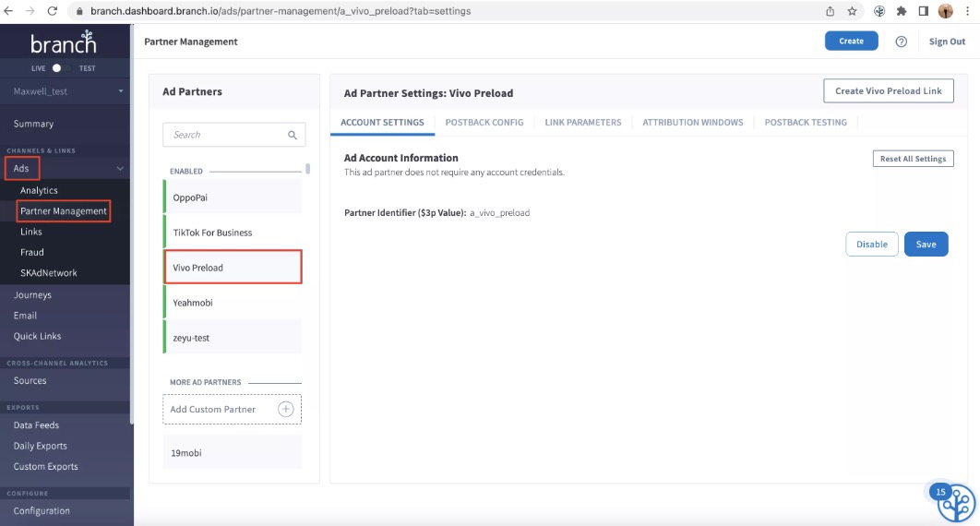The width and height of the screenshot is (980, 526).
Task: Open Configuration in the sidebar
Action: click(42, 511)
